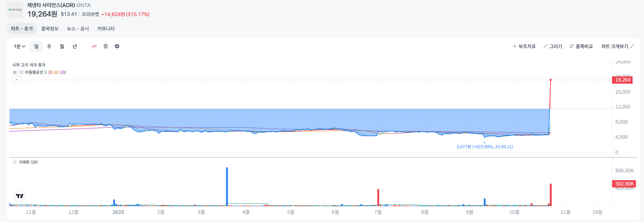Click the 7월 label on time axis

click(x=378, y=212)
